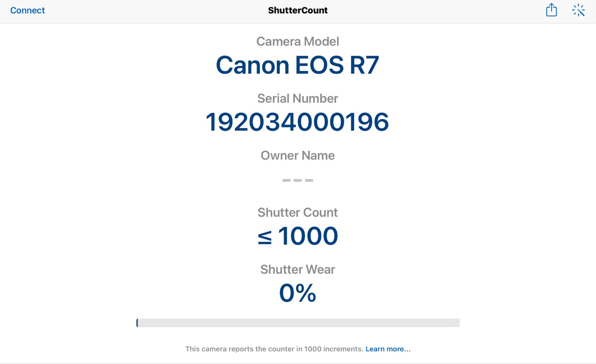Tap the Connect button
Image resolution: width=596 pixels, height=364 pixels.
[27, 10]
